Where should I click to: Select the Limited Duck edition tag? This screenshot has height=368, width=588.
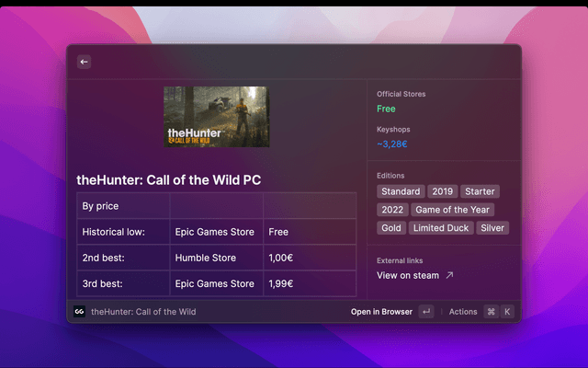[x=441, y=228]
